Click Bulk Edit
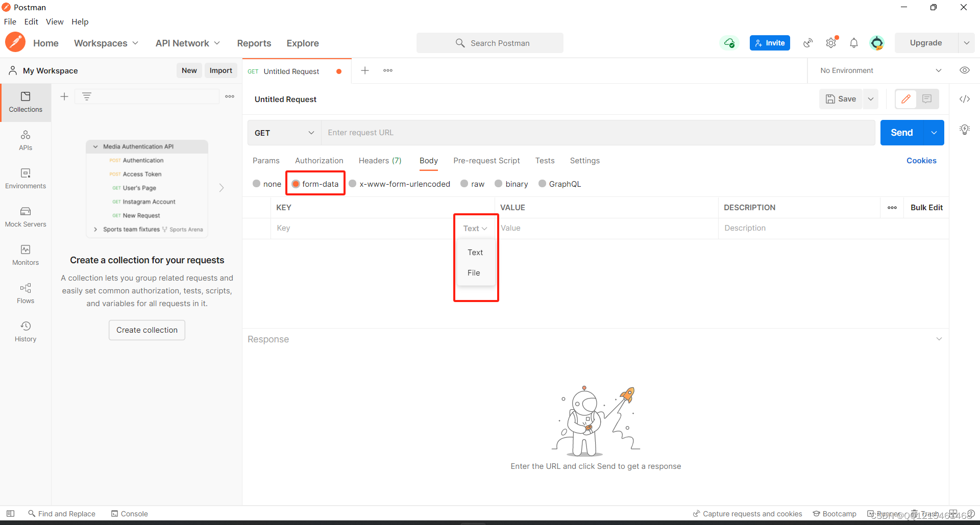 click(x=926, y=208)
